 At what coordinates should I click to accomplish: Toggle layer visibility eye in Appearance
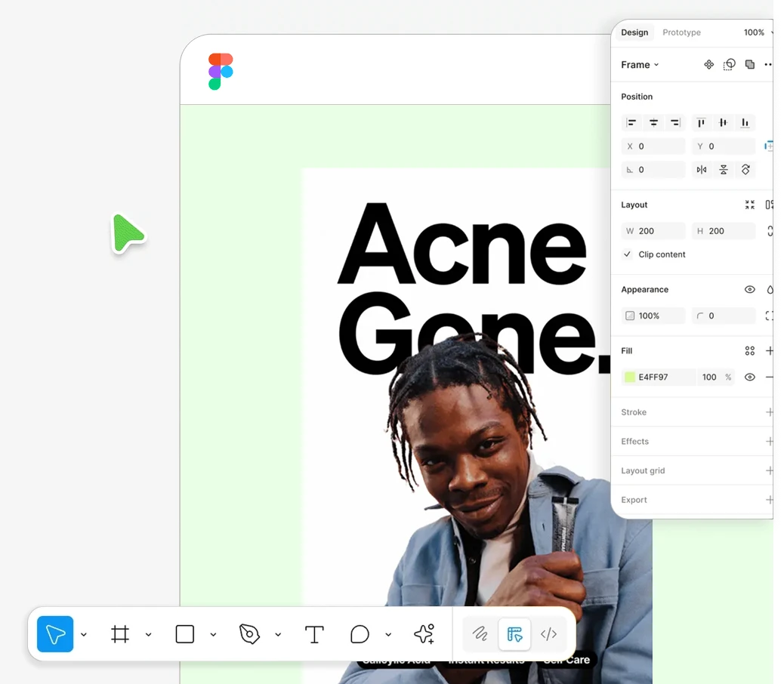pyautogui.click(x=749, y=289)
